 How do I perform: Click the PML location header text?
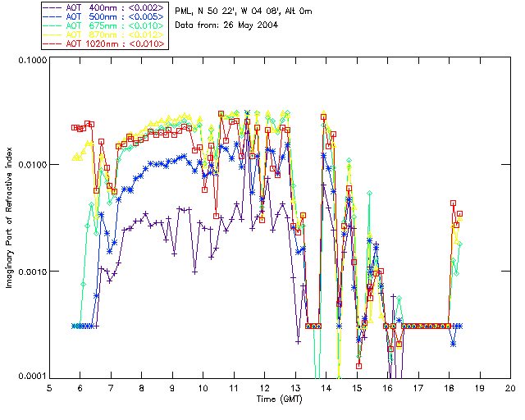[244, 11]
